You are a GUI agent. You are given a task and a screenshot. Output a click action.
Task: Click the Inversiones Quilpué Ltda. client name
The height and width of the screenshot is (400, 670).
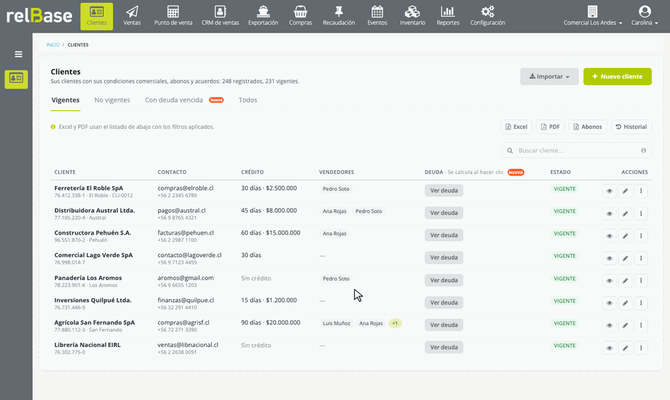93,300
